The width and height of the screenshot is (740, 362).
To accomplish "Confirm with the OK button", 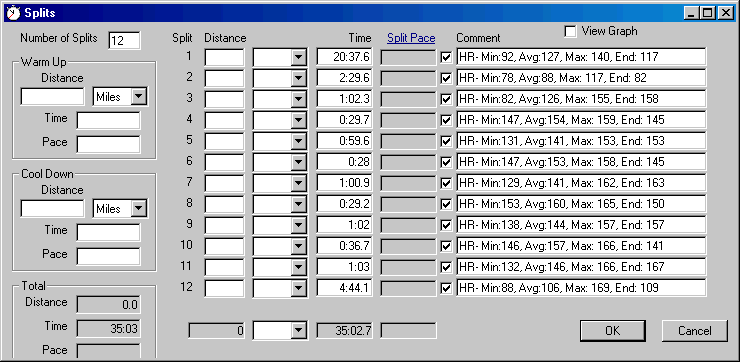I will (x=613, y=330).
